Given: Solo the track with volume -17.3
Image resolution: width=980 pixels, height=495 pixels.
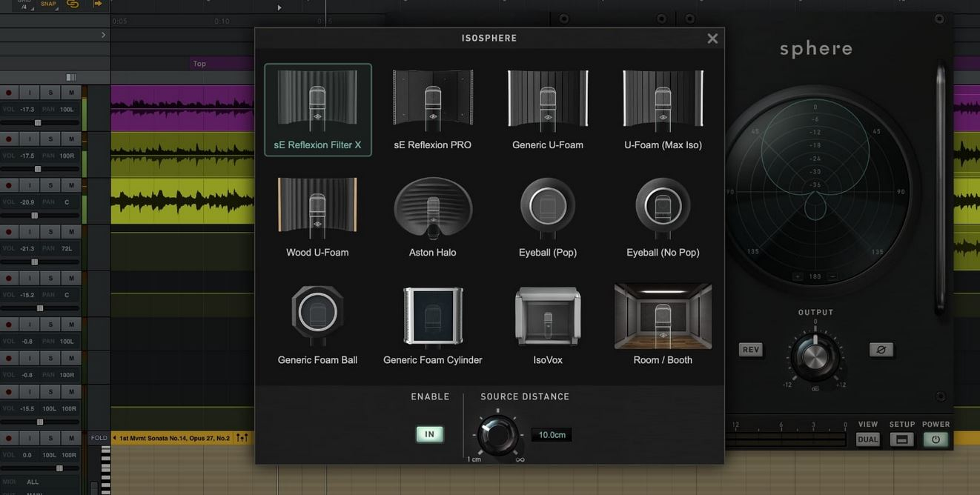Looking at the screenshot, I should pyautogui.click(x=50, y=93).
